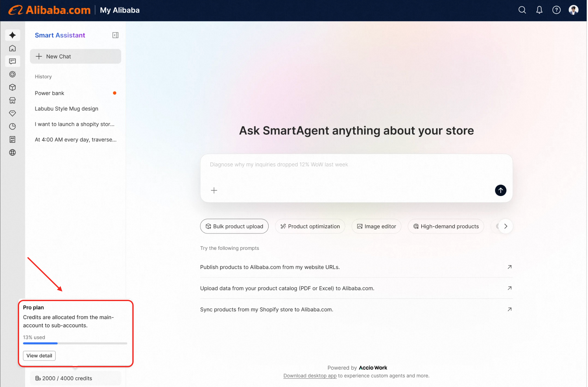Start a New Chat
Viewport: 588px width, 387px height.
75,56
